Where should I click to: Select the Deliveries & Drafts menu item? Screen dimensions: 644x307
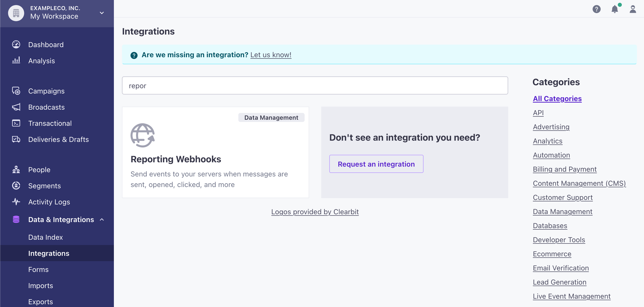58,139
